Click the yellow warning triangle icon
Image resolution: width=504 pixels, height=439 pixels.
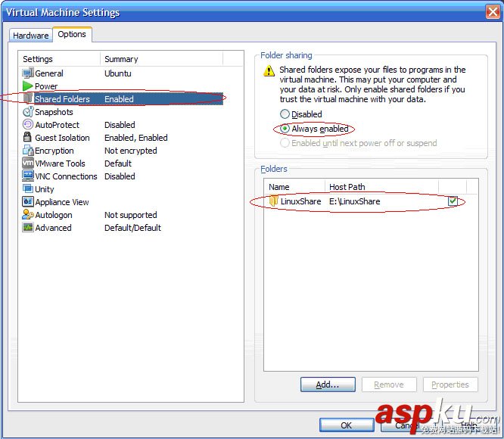(269, 70)
